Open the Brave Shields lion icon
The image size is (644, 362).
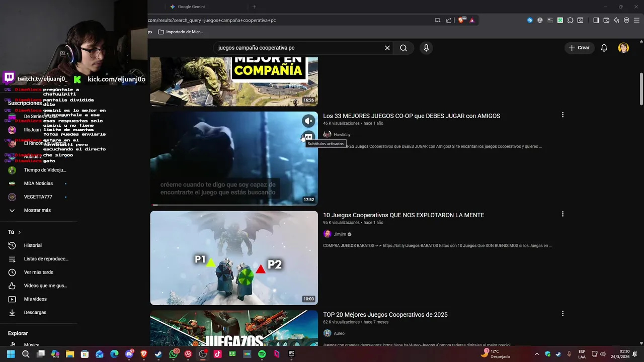click(x=461, y=20)
